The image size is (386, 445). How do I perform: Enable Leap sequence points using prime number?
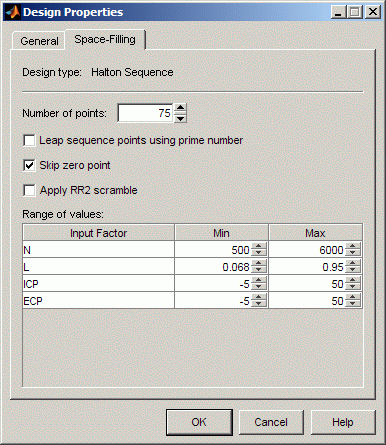click(x=29, y=140)
